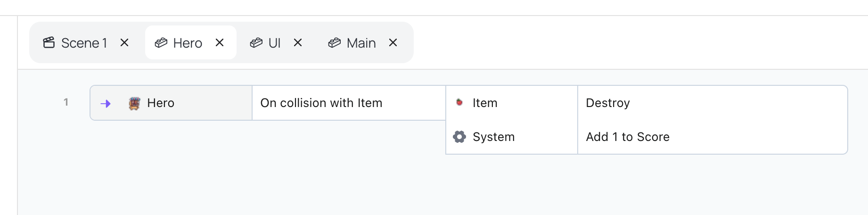Close the Hero tab
This screenshot has width=868, height=215.
click(x=220, y=43)
